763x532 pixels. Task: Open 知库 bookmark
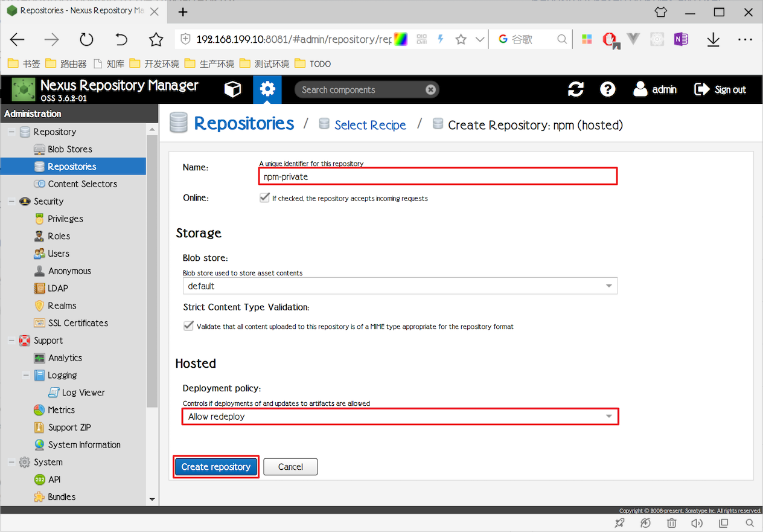pos(109,63)
